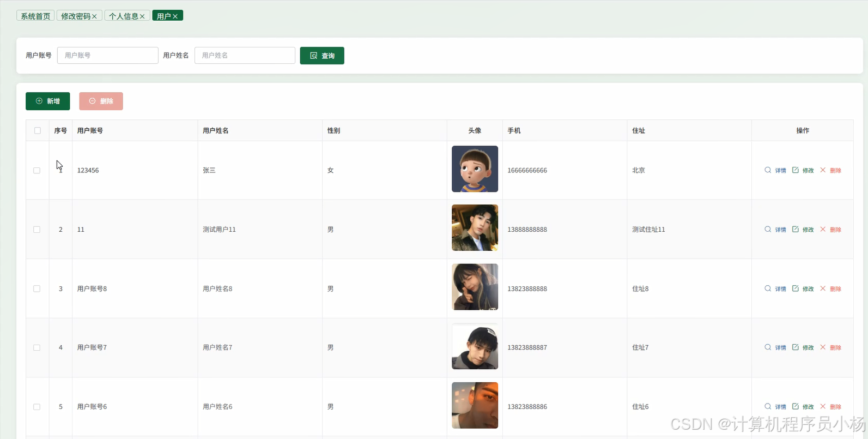Screen dimensions: 868x439
Task: Click the address cell 住址8
Action: point(640,288)
